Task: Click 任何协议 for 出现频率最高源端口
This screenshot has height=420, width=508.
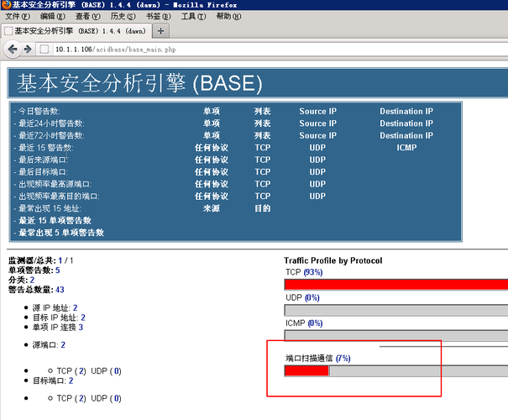Action: tap(212, 184)
